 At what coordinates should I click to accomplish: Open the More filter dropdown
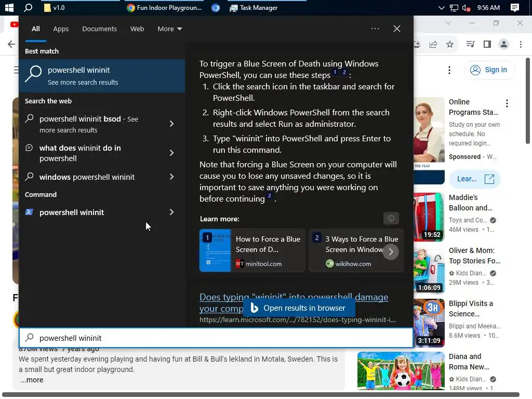(x=170, y=29)
